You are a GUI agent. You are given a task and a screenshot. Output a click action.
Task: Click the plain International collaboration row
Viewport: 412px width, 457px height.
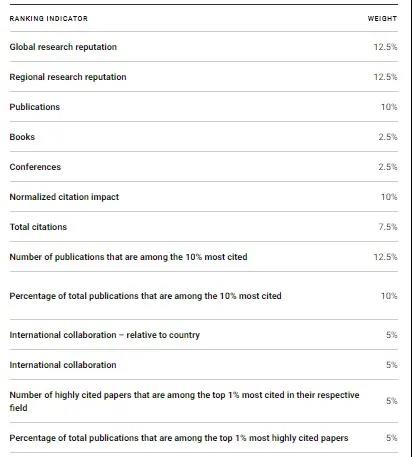click(204, 365)
